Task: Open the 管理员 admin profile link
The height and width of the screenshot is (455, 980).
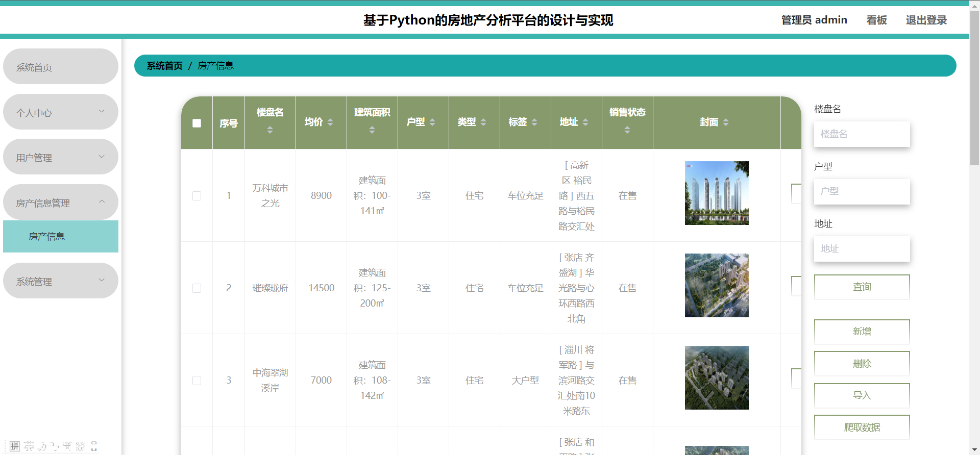Action: pyautogui.click(x=814, y=20)
